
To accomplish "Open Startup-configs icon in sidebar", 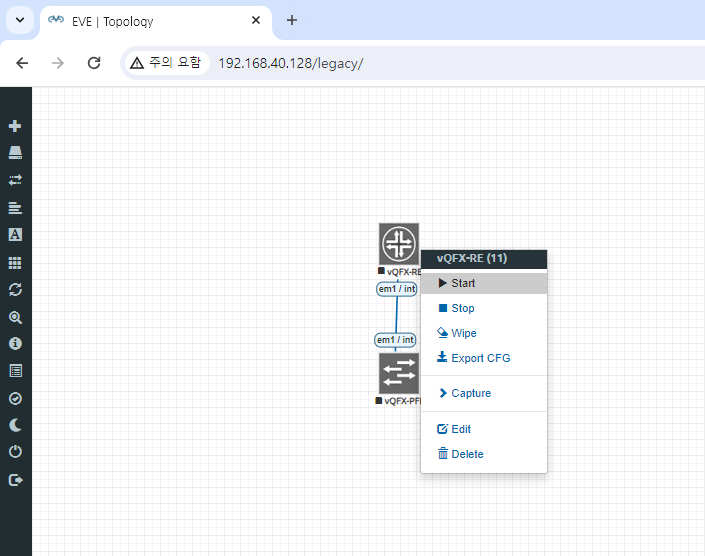I will (x=15, y=208).
